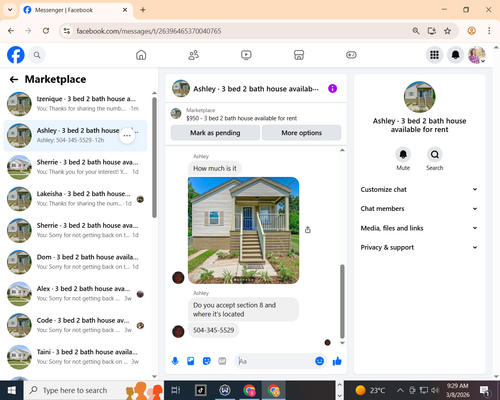500x400 pixels.
Task: Open the Friends icon in top navigation
Action: pyautogui.click(x=194, y=55)
